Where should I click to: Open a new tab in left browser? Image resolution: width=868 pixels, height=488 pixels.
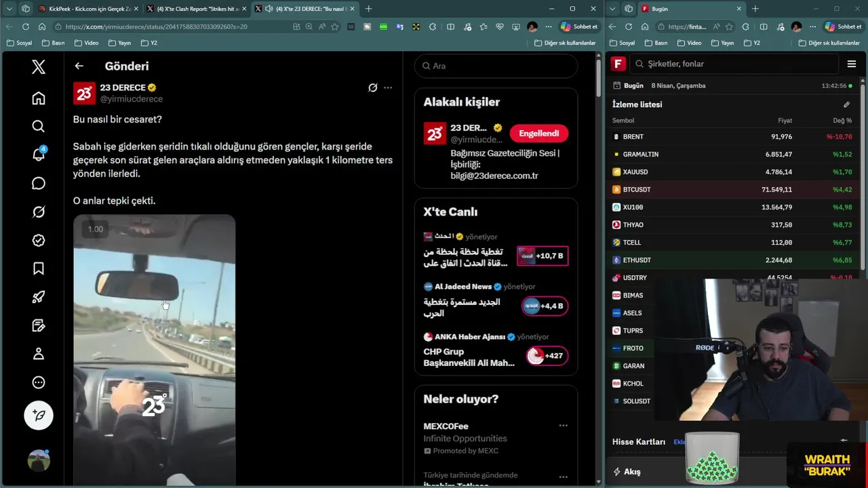pyautogui.click(x=368, y=9)
